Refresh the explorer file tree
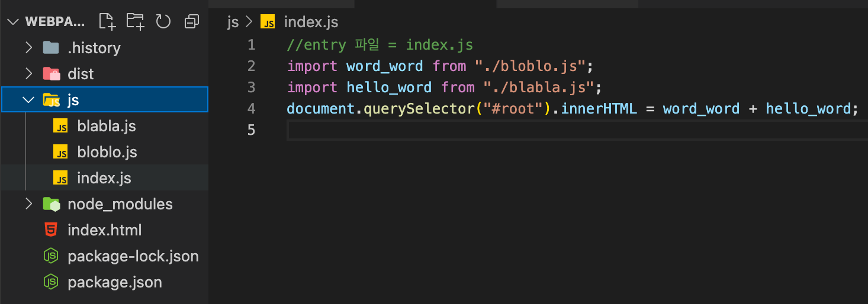The image size is (868, 304). point(163,22)
